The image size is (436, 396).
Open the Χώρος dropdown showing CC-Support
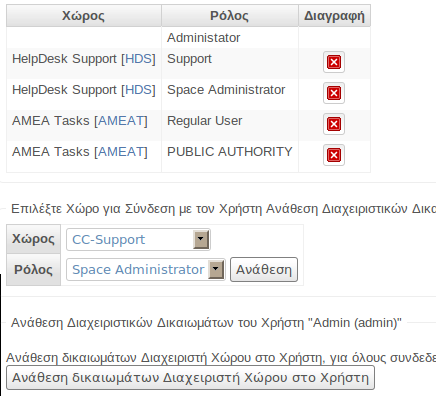click(138, 239)
